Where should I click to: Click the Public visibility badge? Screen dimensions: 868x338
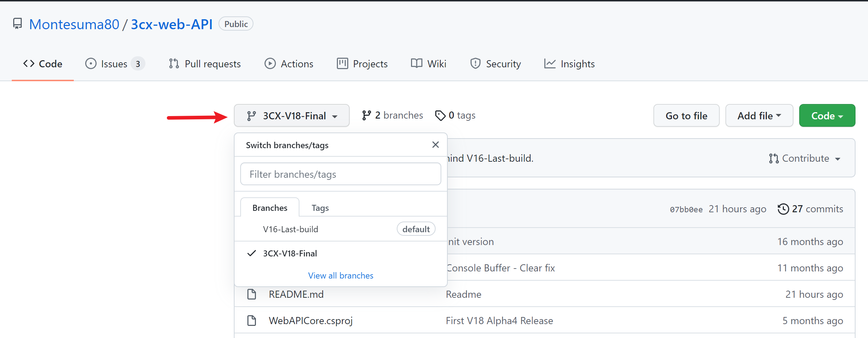click(236, 24)
